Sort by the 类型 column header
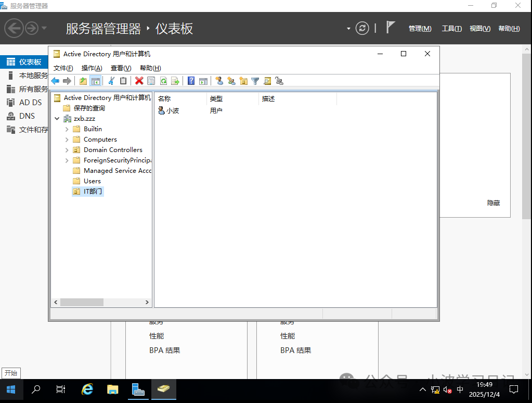Viewport: 532px width, 403px height. pyautogui.click(x=233, y=98)
